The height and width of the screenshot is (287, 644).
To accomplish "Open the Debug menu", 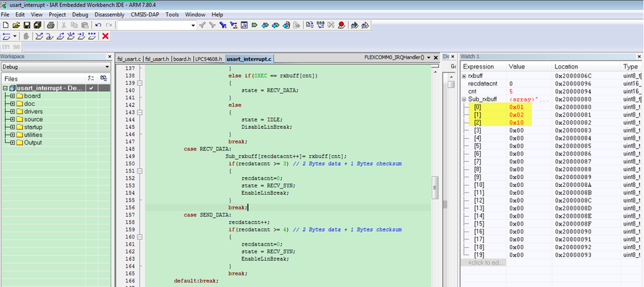I will click(x=80, y=14).
